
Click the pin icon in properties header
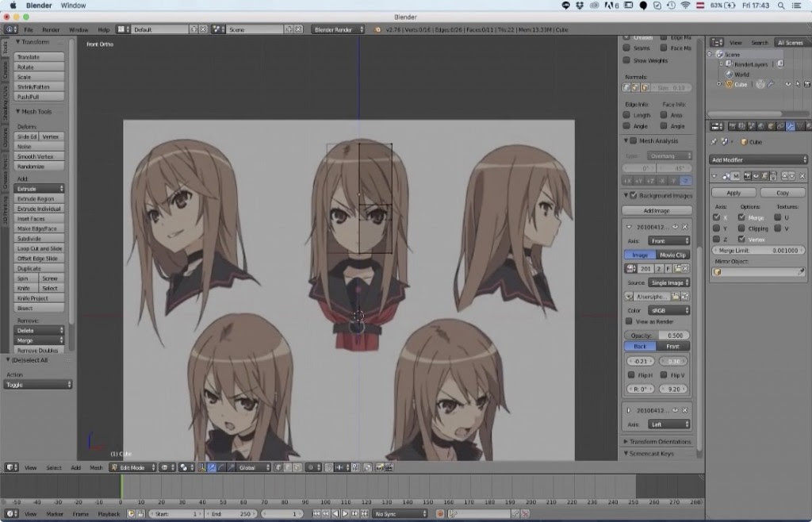714,141
